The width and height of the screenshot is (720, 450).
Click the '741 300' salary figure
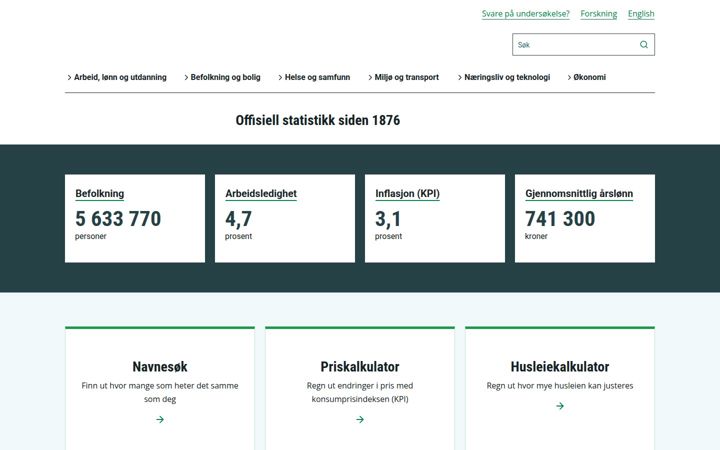(560, 219)
